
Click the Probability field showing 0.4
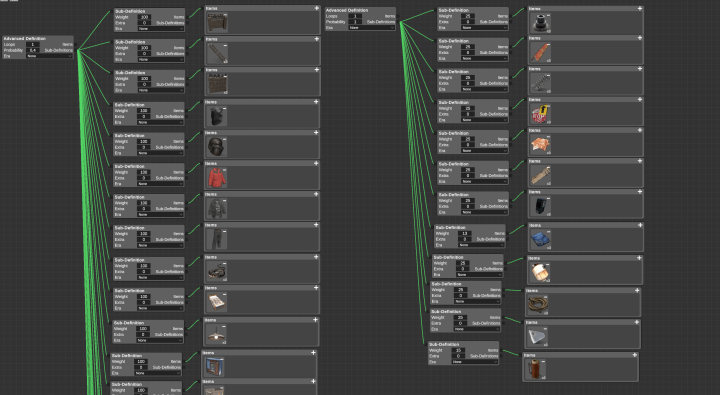click(33, 50)
